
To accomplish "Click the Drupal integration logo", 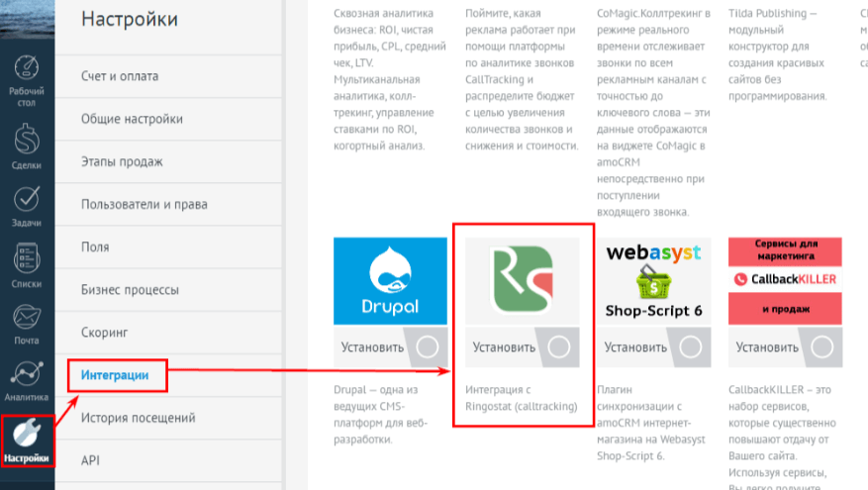I will coord(390,281).
